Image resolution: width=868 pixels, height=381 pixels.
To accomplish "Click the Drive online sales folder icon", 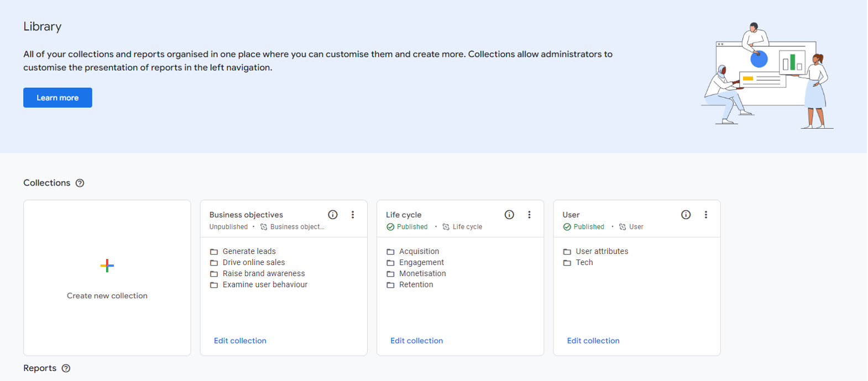I will click(x=214, y=263).
